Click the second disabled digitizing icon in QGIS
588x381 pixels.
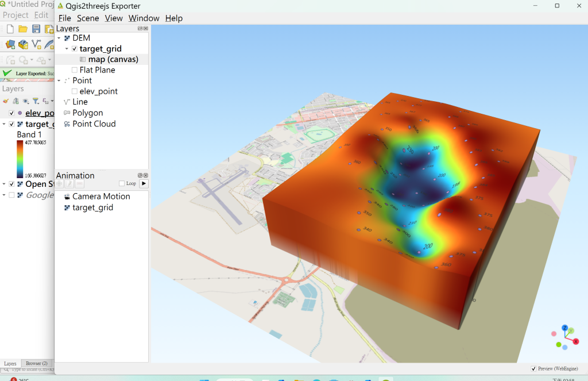click(x=23, y=60)
